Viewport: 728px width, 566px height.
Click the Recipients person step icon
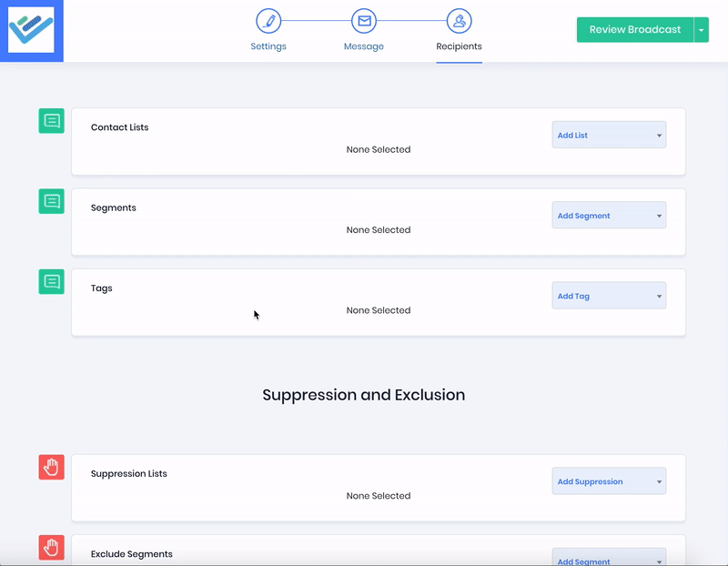pos(460,21)
